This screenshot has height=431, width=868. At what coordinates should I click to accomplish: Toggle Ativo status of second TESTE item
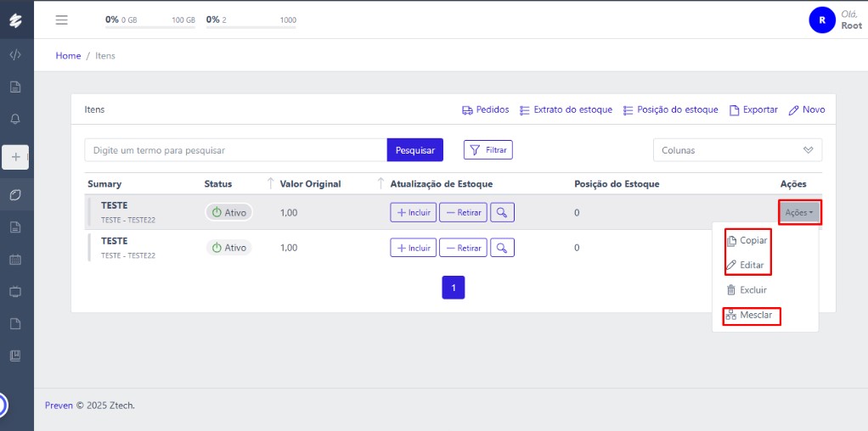(x=228, y=248)
